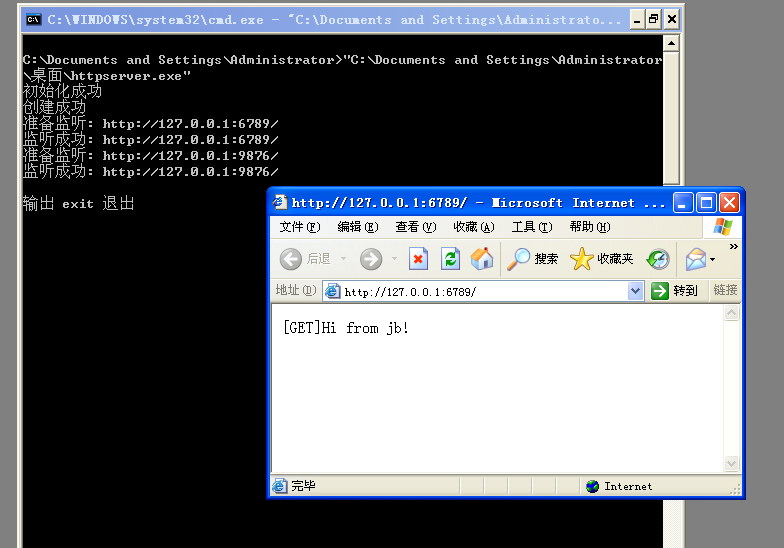Image resolution: width=784 pixels, height=548 pixels.
Task: Stop page loading with red X icon
Action: tap(418, 259)
